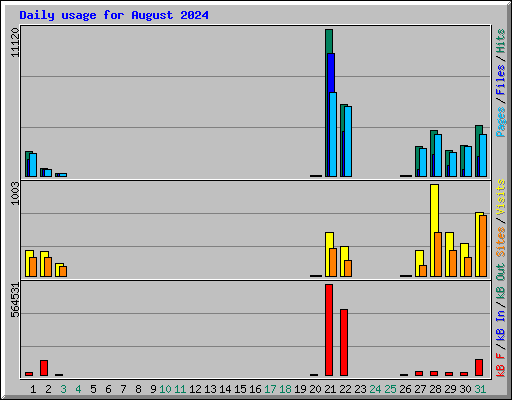This screenshot has width=512, height=400.
Task: Click the x-axis day label 13
Action: 210,389
